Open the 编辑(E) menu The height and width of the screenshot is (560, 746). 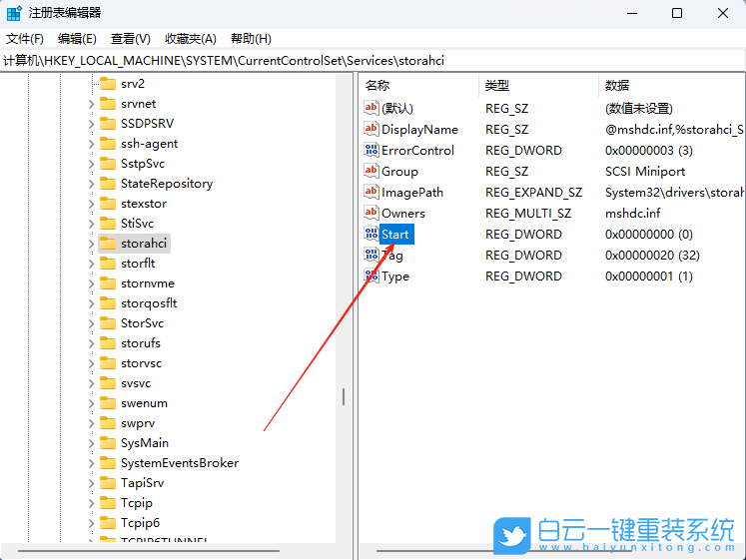77,39
